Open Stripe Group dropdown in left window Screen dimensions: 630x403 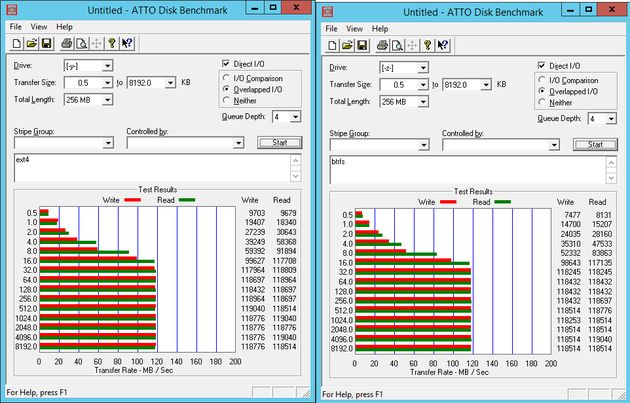click(108, 143)
